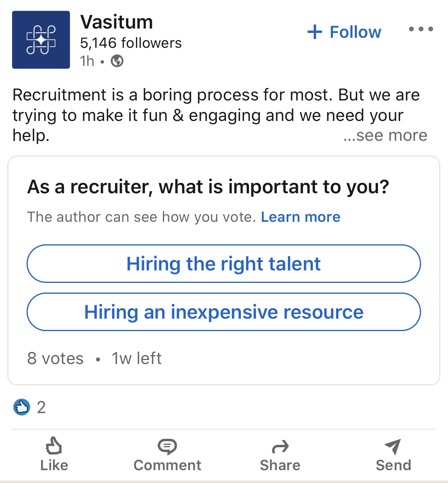Tap the Like thumbs-up icon
Image resolution: width=448 pixels, height=483 pixels.
click(x=54, y=446)
